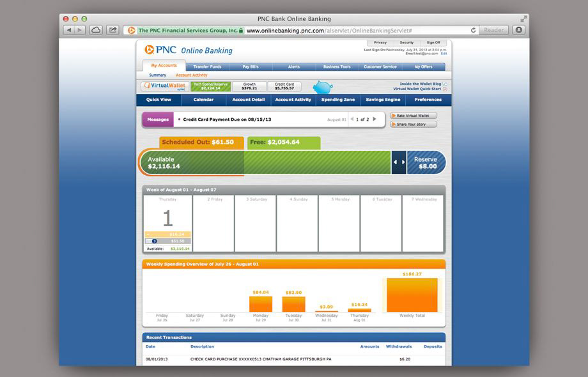Click the purple Messages label
The height and width of the screenshot is (377, 588).
158,119
